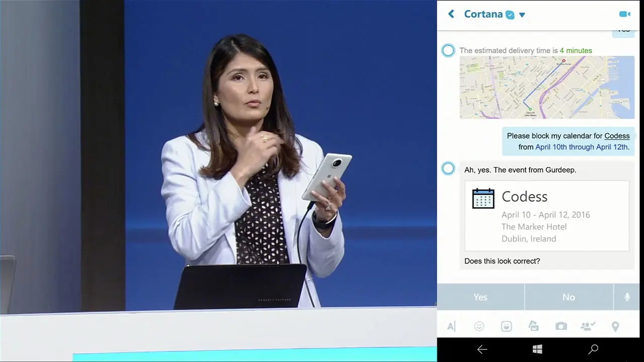This screenshot has width=644, height=362.
Task: Go back from the Cortana chat
Action: tap(451, 14)
